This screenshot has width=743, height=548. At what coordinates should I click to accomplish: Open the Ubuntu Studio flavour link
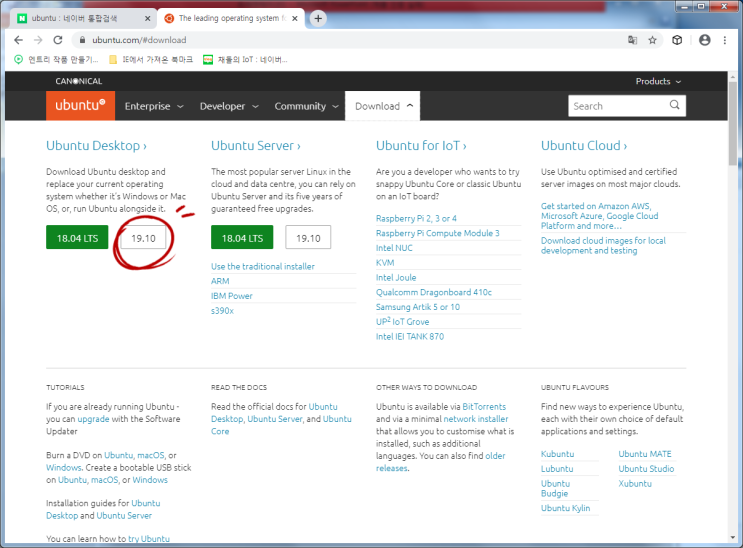coord(646,469)
